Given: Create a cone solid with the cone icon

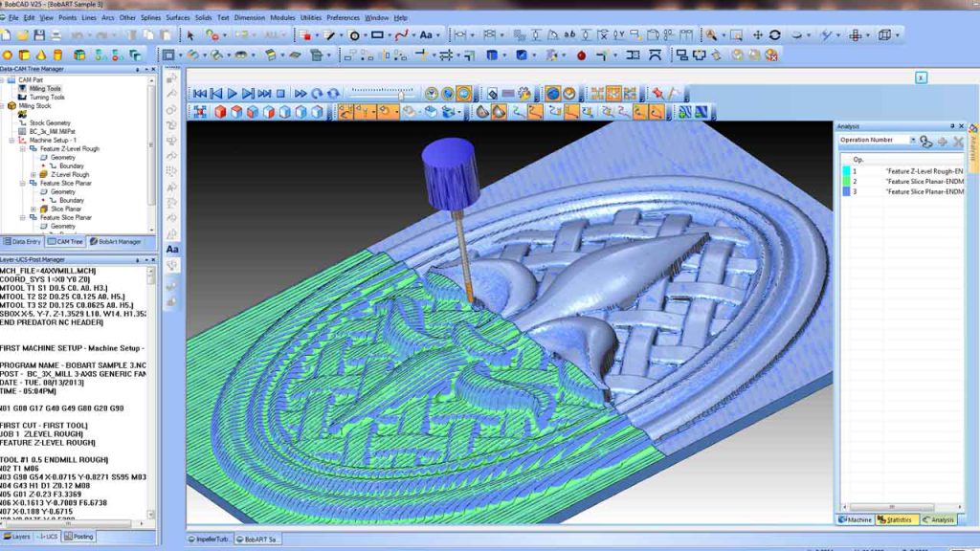Looking at the screenshot, I should point(41,55).
